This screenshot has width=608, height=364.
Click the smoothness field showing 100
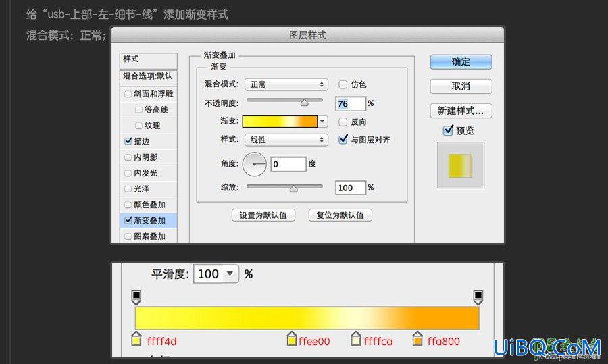tap(209, 274)
